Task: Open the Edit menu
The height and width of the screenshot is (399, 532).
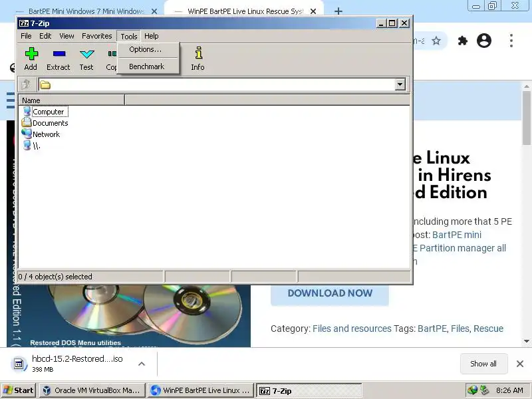Action: point(45,36)
